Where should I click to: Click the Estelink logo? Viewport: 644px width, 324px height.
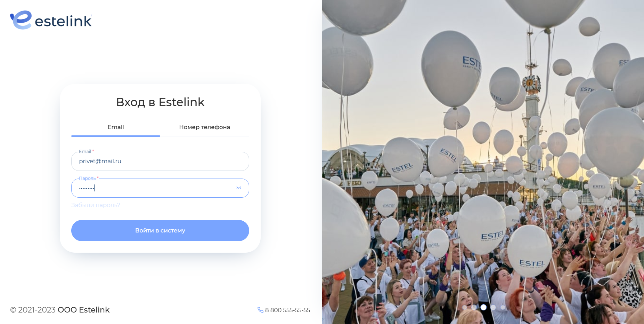(51, 20)
